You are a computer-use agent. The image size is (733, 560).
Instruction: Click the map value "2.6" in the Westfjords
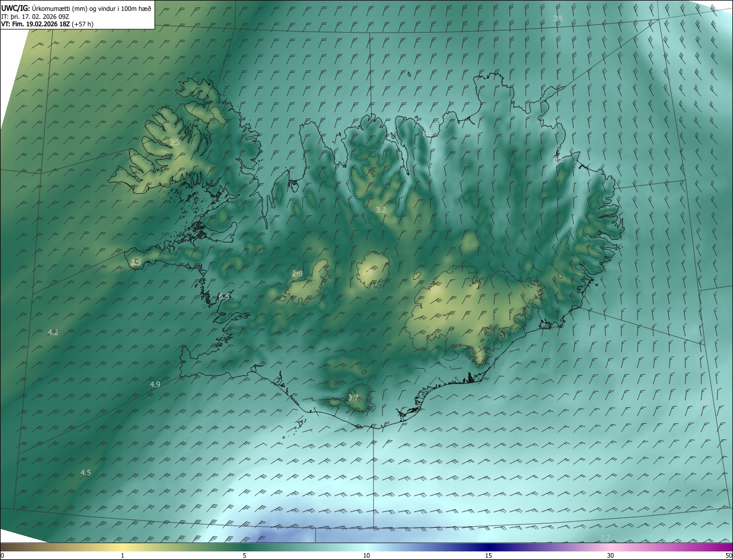click(175, 142)
